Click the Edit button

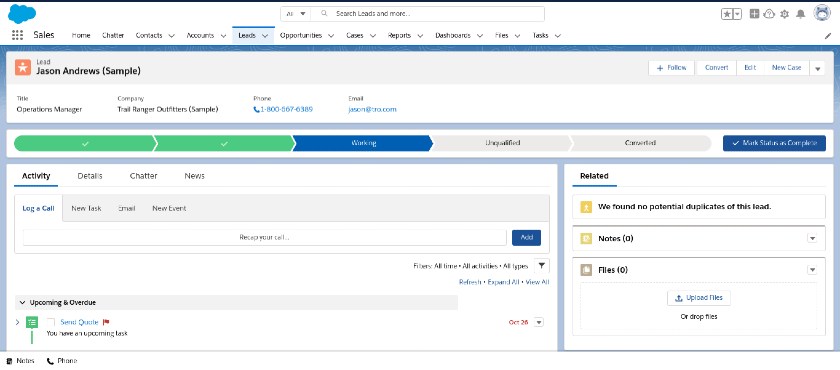point(750,68)
